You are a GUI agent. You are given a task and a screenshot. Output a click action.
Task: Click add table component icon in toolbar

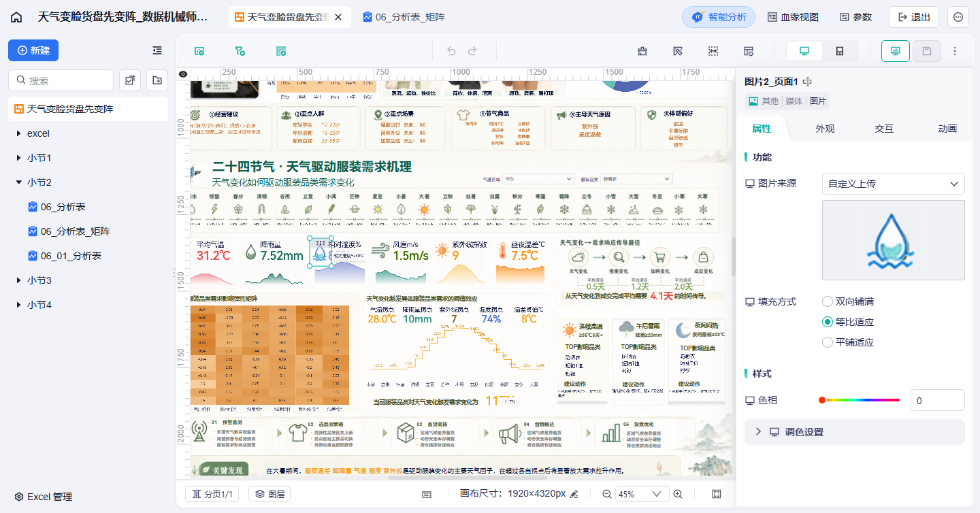coord(281,51)
